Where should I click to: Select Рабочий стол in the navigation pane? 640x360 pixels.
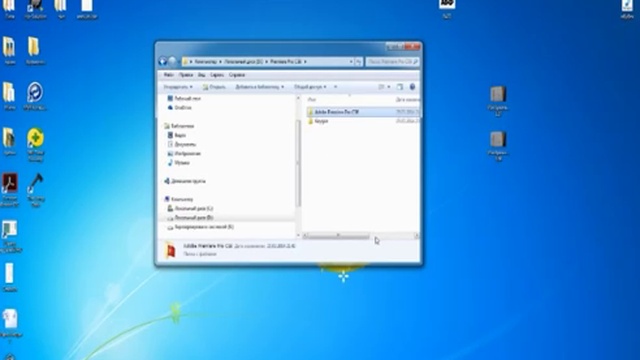click(184, 98)
